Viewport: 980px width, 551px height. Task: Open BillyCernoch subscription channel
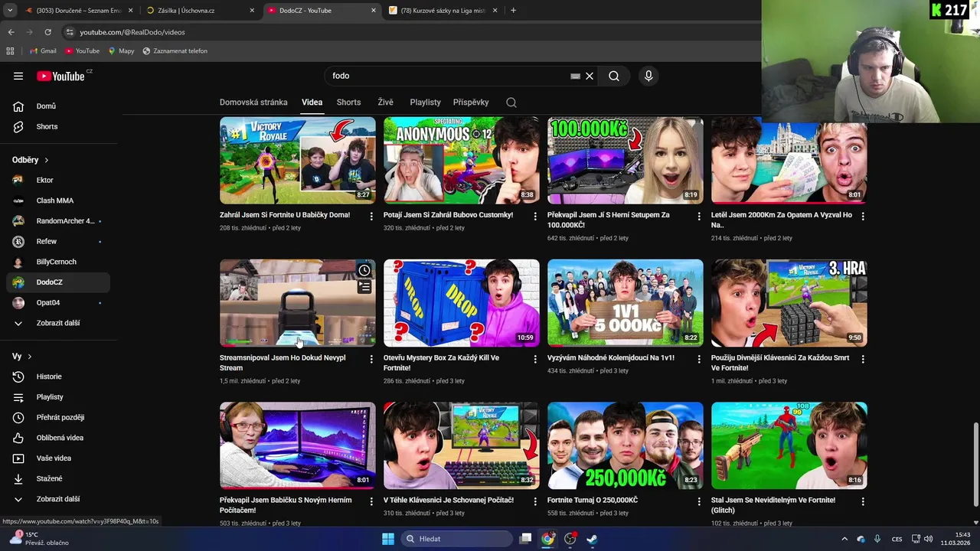pos(58,262)
